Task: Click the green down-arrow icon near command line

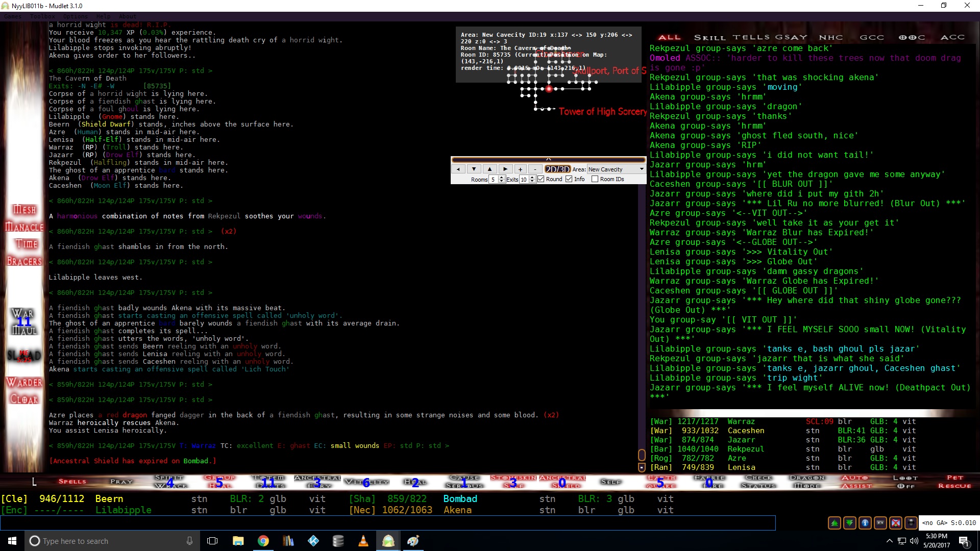Action: [x=850, y=523]
